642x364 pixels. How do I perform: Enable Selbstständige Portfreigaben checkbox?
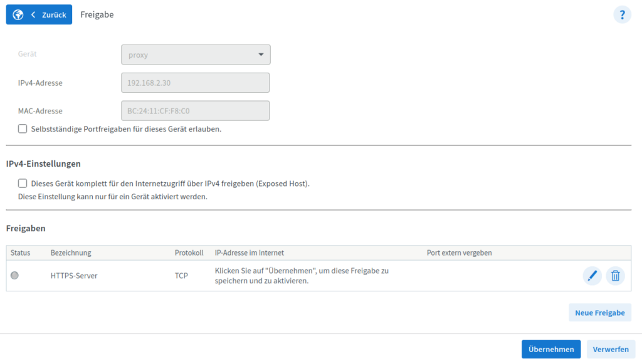(23, 129)
